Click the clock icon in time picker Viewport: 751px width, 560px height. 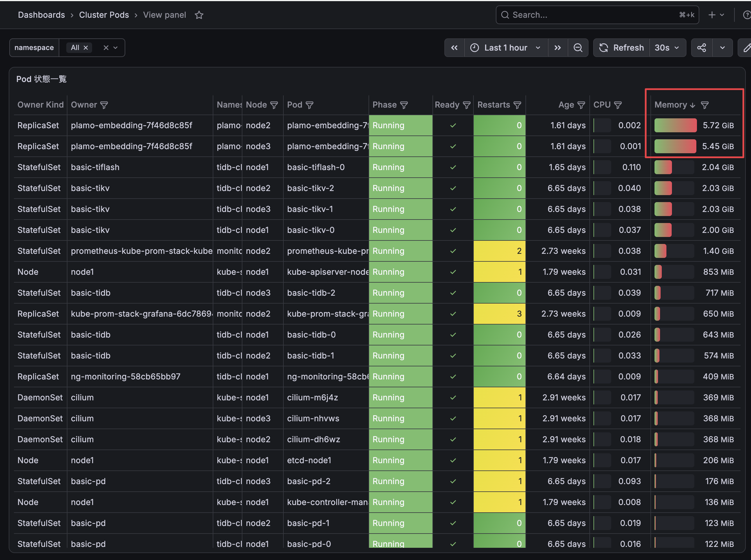click(x=475, y=48)
